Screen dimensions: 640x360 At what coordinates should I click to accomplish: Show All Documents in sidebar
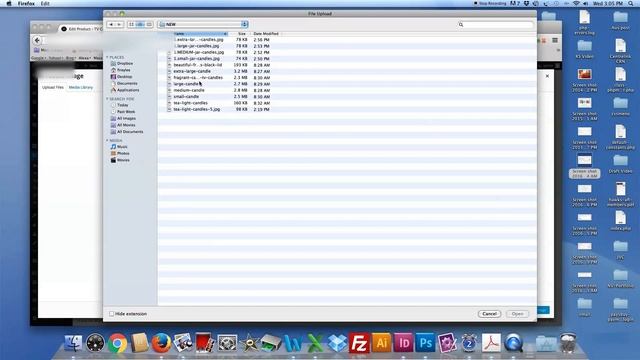[127, 132]
